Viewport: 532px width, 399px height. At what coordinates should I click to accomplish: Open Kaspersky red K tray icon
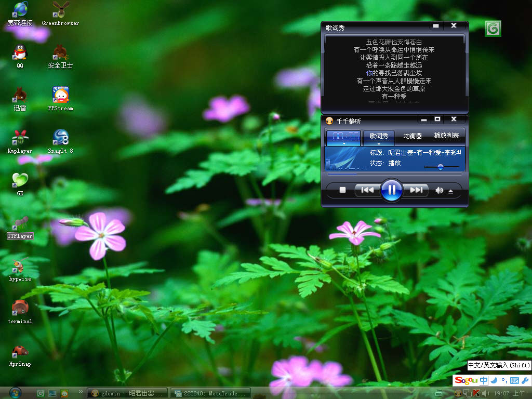(x=476, y=393)
